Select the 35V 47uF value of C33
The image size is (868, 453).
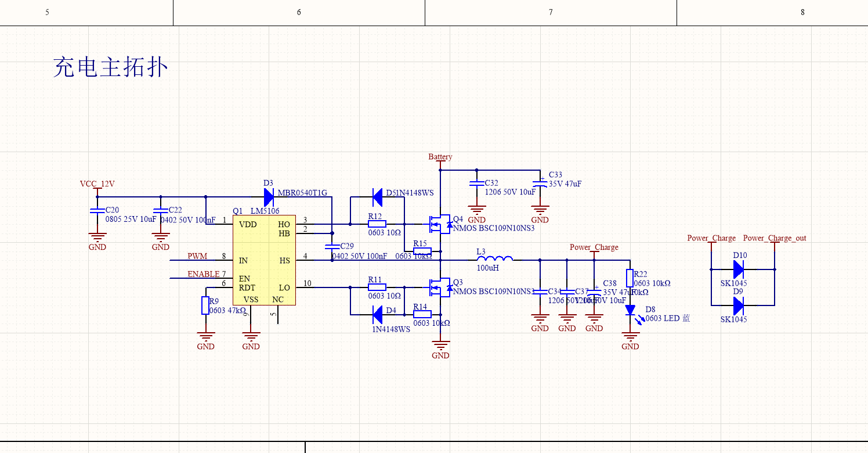click(x=565, y=184)
